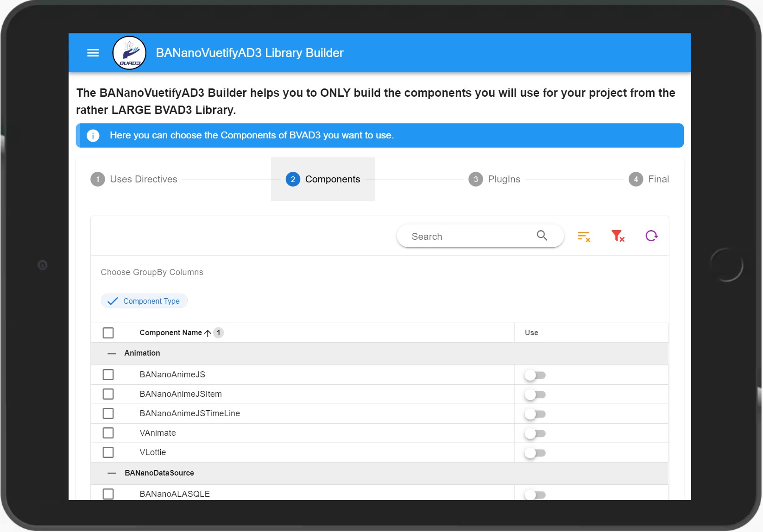
Task: Clear filters using the red funnel icon
Action: pos(618,236)
